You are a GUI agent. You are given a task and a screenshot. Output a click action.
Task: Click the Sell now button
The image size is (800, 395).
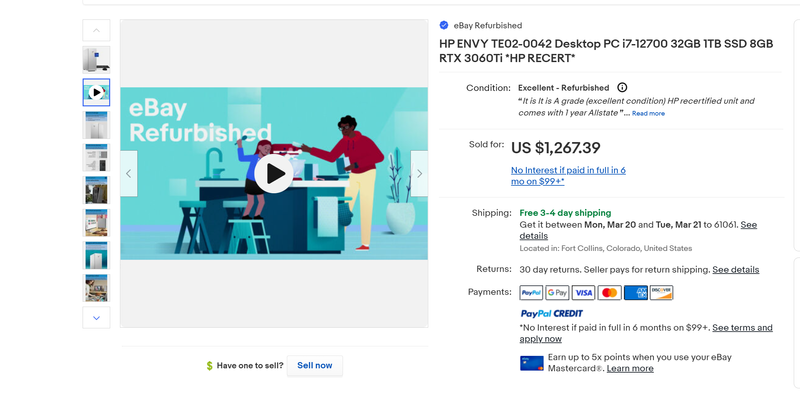[314, 365]
